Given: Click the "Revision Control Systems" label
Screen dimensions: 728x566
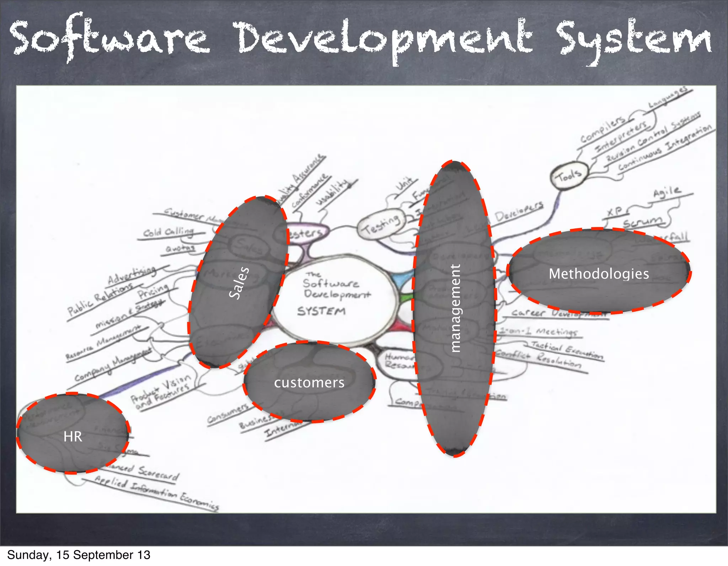Looking at the screenshot, I should click(653, 136).
